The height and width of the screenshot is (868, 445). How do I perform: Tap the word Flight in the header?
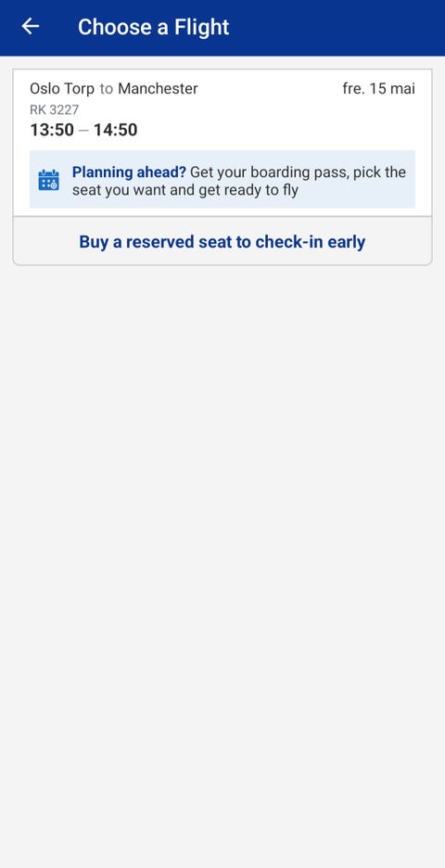tap(202, 27)
